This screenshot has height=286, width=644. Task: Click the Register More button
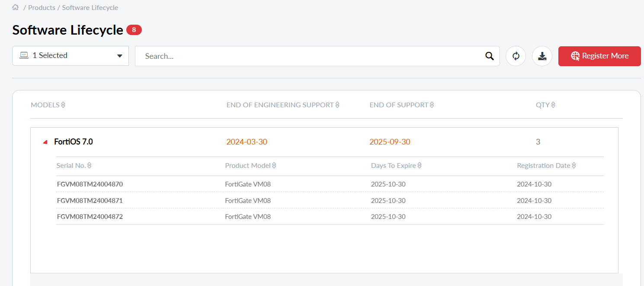point(599,56)
